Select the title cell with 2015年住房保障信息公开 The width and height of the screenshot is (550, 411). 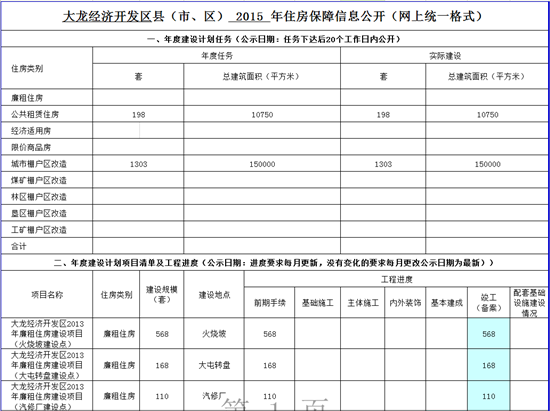275,16
